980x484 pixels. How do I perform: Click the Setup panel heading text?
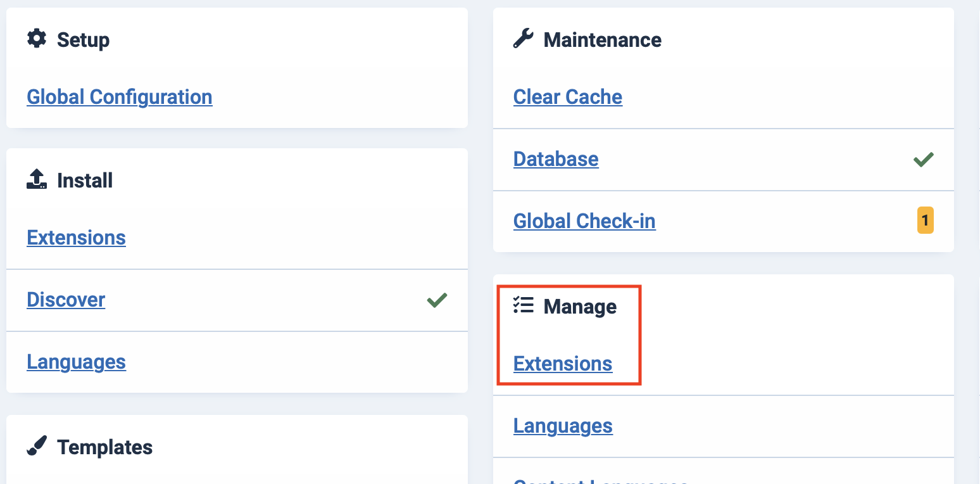(x=83, y=40)
